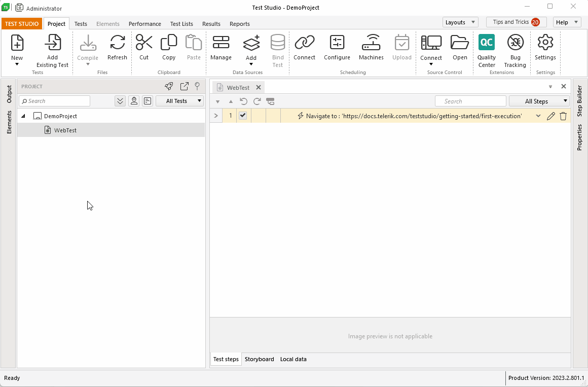
Task: Click the user filter icon in Project panel
Action: (x=134, y=101)
